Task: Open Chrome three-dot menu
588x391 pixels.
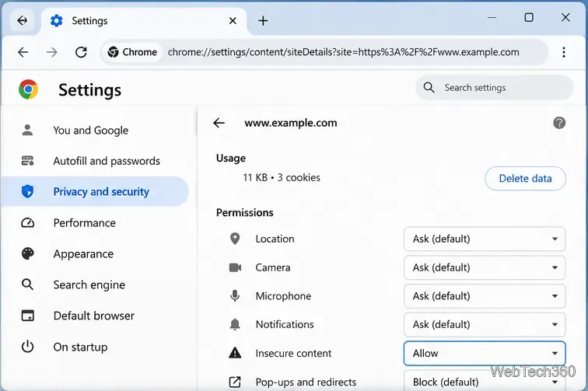Action: point(564,52)
